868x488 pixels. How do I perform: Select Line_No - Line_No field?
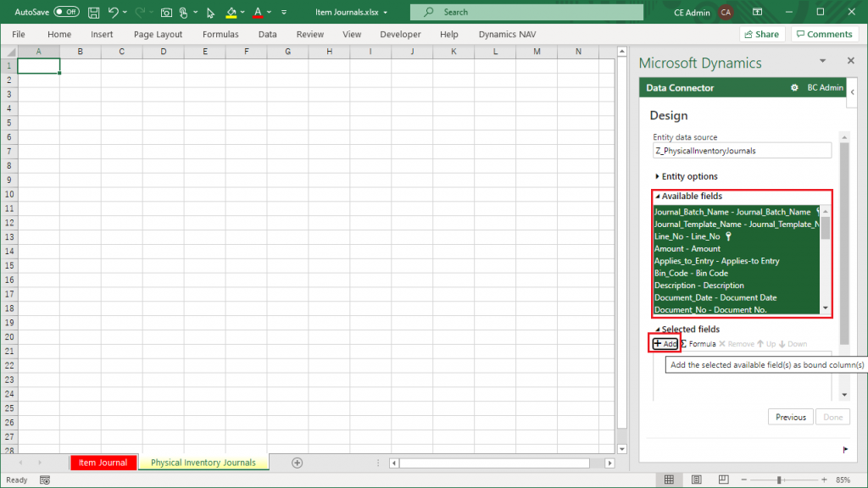(737, 236)
